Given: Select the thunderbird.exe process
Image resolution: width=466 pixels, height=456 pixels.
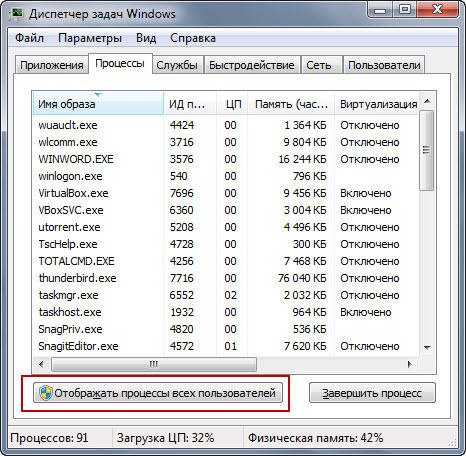Looking at the screenshot, I should (226, 278).
